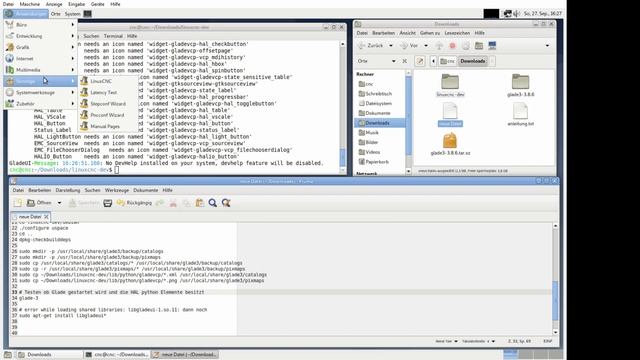The image size is (640, 360).
Task: Toggle the location edit pencil button
Action: 420,61
